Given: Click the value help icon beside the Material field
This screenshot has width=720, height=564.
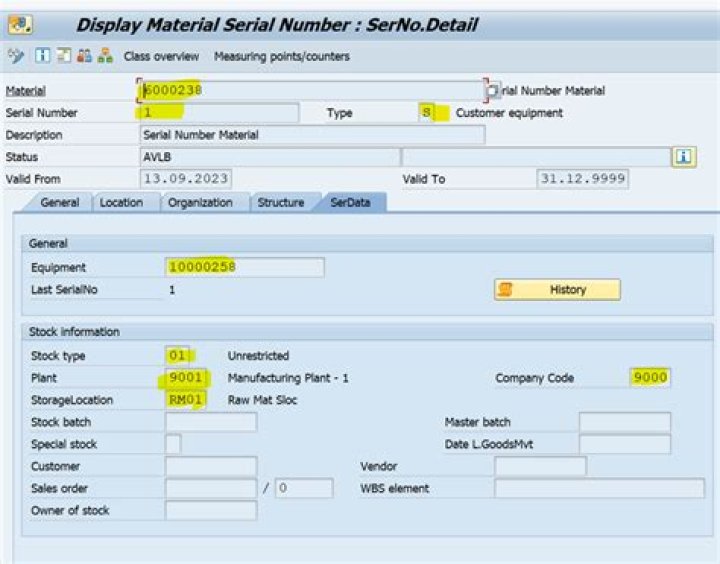Looking at the screenshot, I should pos(492,90).
